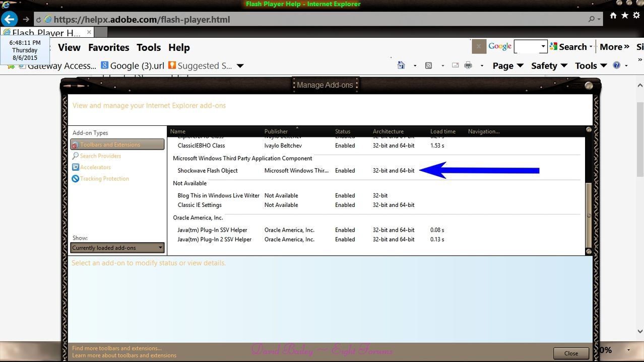Click the refresh icon in address bar

click(38, 20)
